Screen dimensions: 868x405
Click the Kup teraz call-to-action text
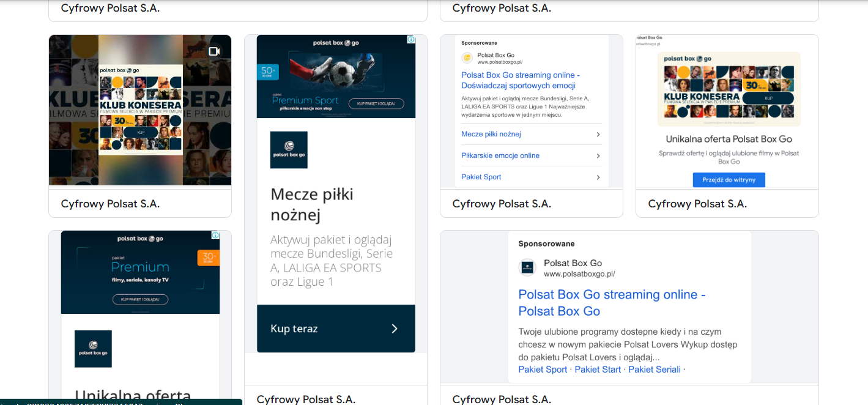pyautogui.click(x=294, y=329)
